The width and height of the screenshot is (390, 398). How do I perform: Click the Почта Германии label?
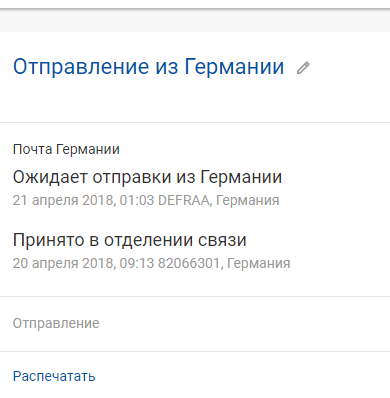click(x=66, y=149)
